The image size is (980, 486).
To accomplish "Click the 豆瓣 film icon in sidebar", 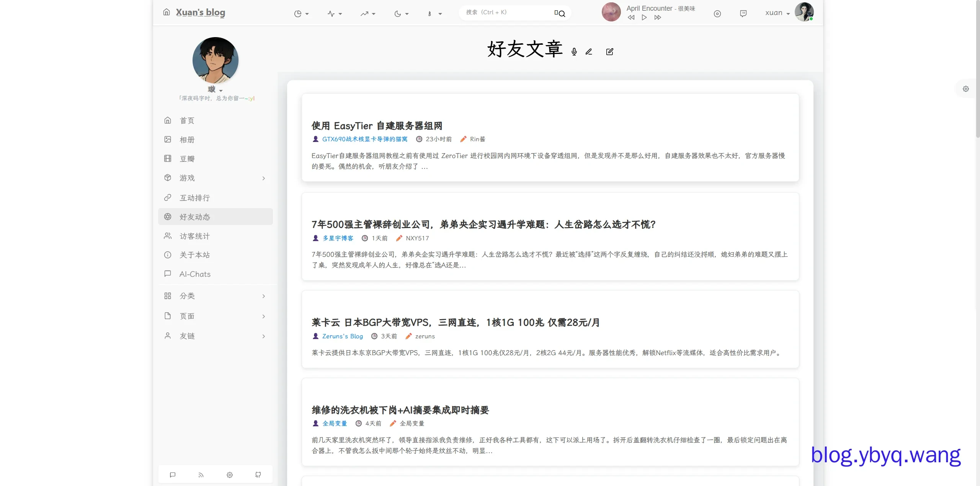I will 168,158.
